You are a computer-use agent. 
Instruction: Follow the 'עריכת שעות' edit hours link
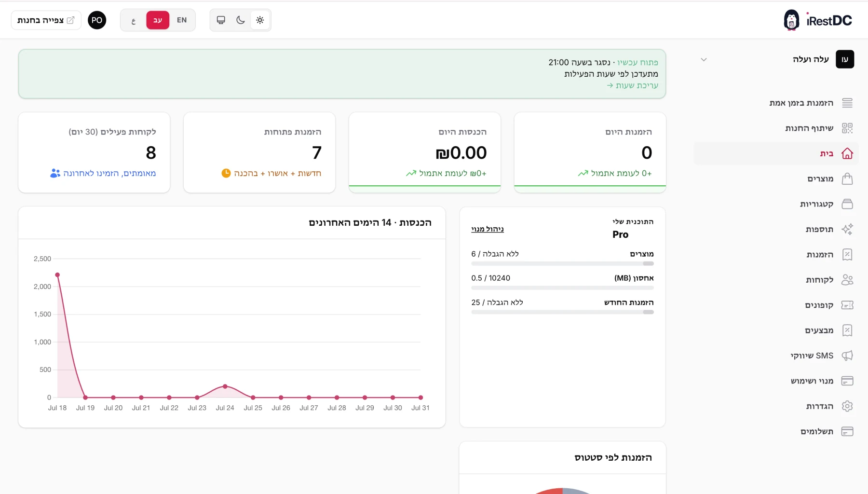[632, 85]
